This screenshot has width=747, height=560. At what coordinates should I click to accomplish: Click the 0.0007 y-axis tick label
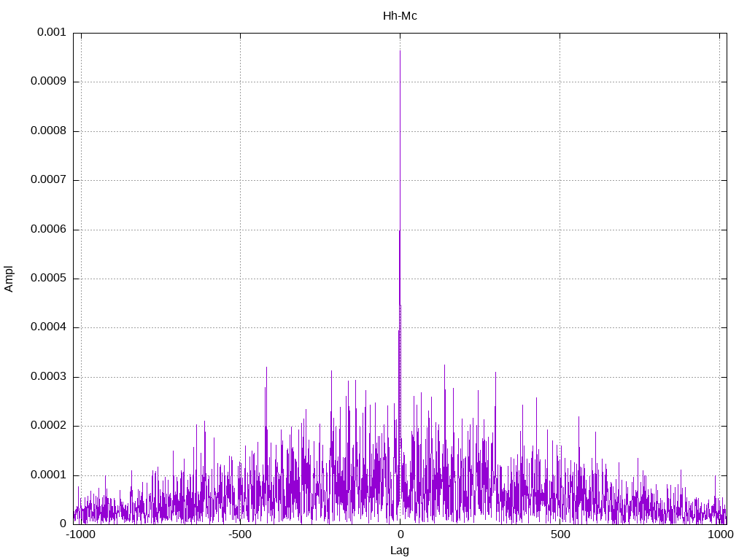[48, 180]
